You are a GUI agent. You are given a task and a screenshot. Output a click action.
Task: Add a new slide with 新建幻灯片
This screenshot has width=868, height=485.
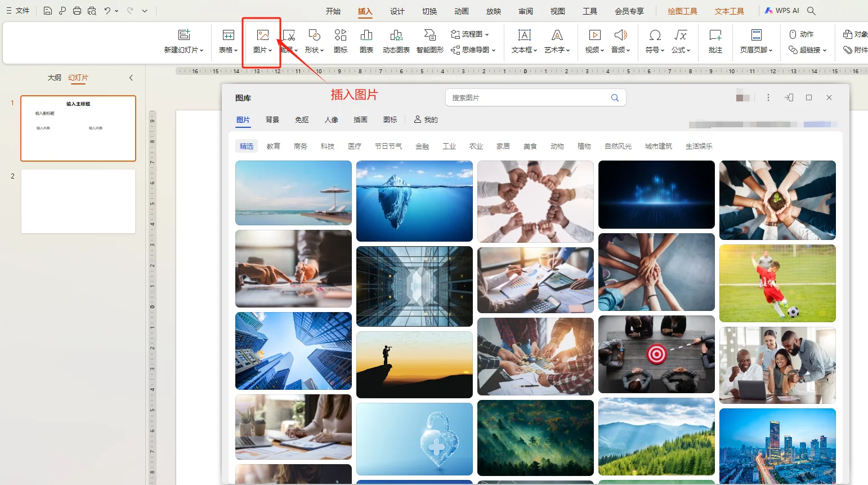point(184,42)
